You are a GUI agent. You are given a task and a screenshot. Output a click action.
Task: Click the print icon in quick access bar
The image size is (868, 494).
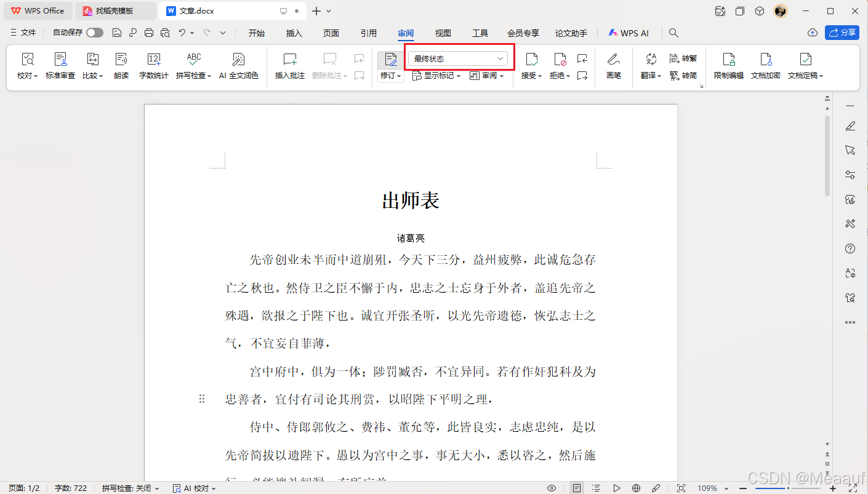(149, 33)
